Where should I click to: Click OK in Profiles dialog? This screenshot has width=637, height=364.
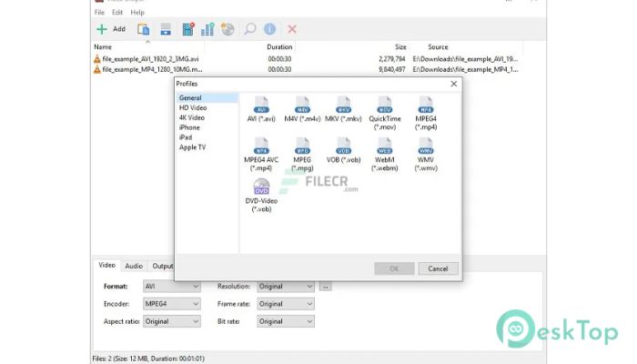point(394,268)
